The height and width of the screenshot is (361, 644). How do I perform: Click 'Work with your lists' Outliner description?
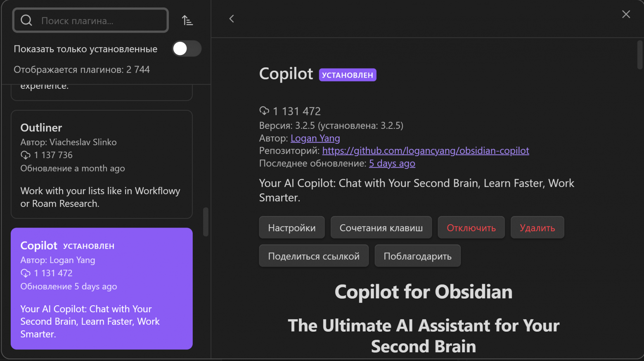100,197
